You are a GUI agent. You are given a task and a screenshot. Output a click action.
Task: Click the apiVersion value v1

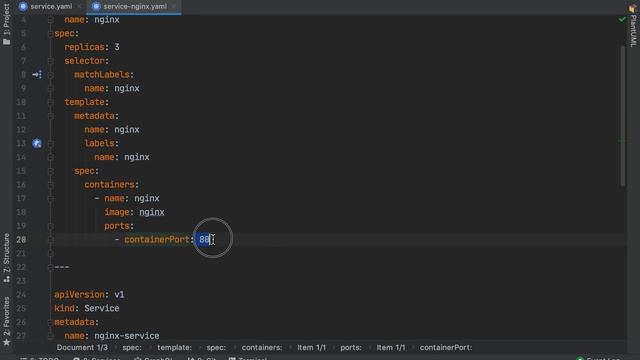[119, 295]
